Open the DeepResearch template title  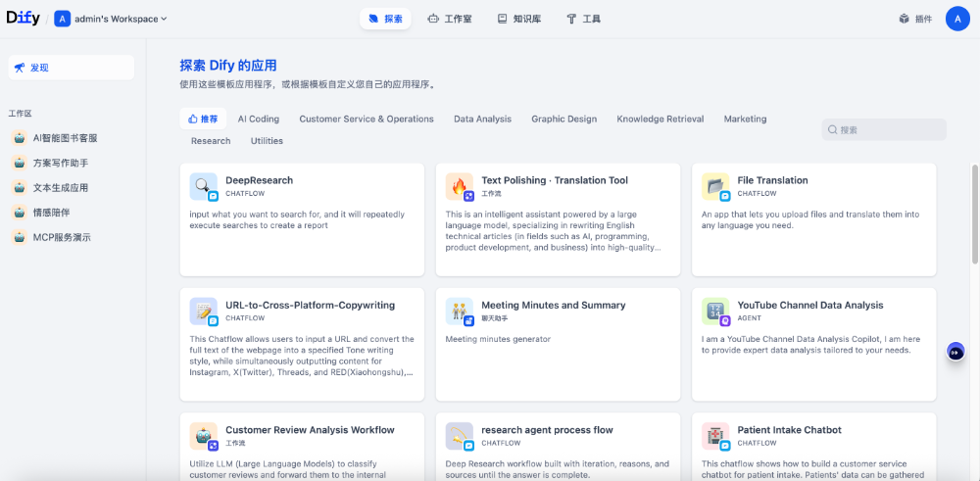pos(259,180)
